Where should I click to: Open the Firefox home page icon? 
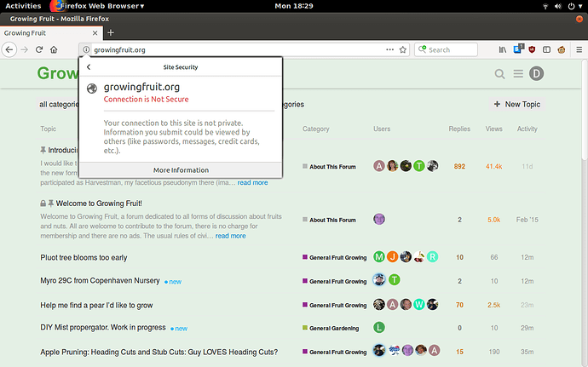(x=54, y=49)
